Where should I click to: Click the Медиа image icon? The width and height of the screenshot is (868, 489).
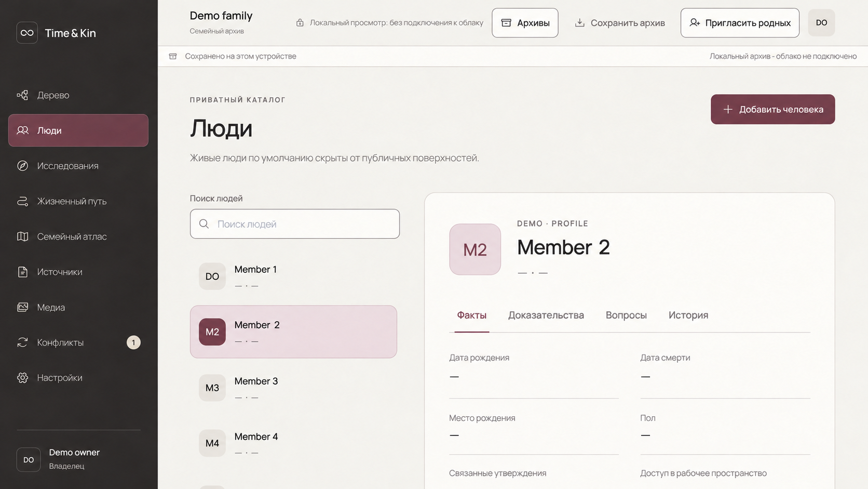[22, 307]
